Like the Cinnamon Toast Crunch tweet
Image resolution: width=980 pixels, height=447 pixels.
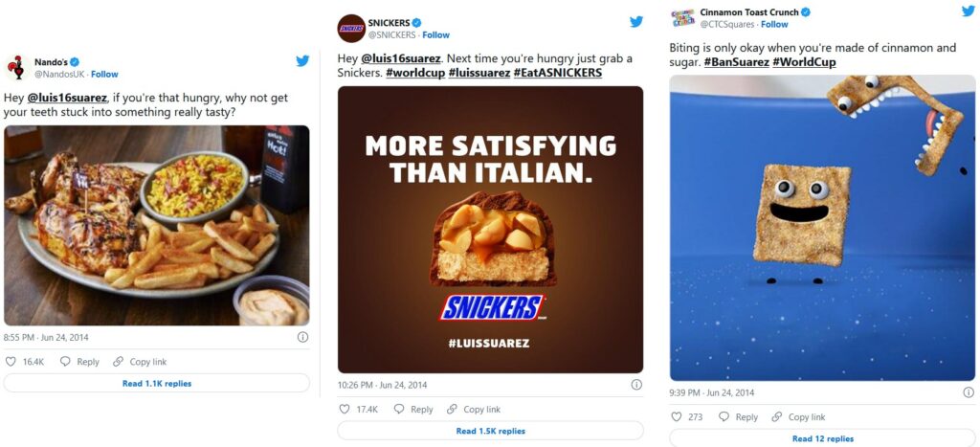tap(677, 417)
